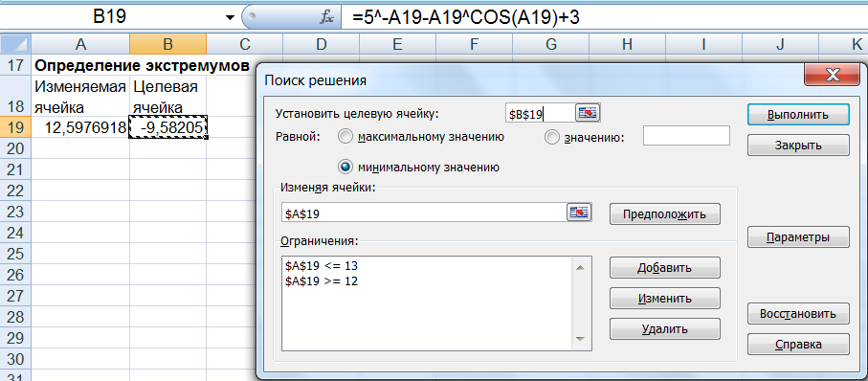Select значению radio button
This screenshot has width=868, height=381.
tap(552, 137)
